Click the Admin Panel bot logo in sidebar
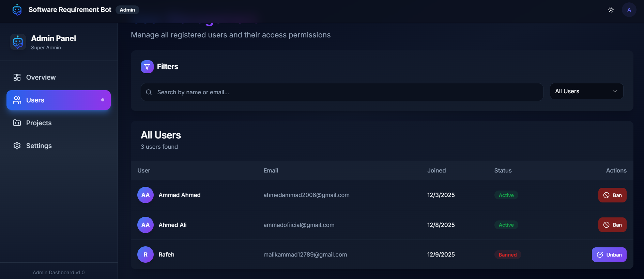The width and height of the screenshot is (644, 279). coord(18,42)
